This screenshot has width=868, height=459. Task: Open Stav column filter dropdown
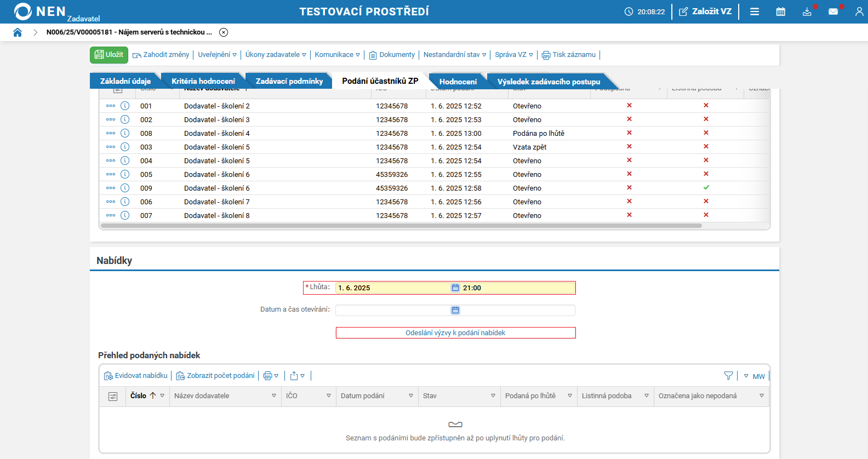pyautogui.click(x=493, y=396)
